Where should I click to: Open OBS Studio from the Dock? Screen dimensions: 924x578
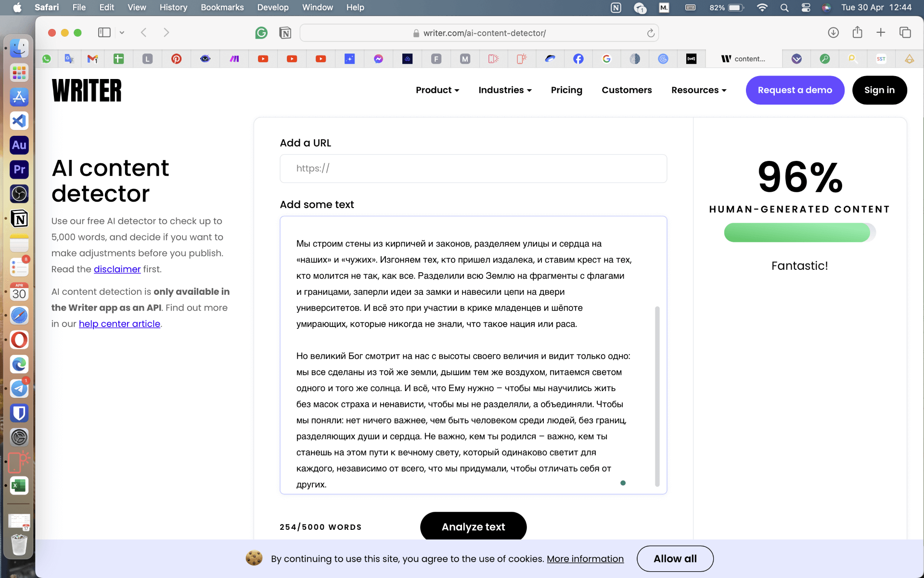pyautogui.click(x=19, y=194)
